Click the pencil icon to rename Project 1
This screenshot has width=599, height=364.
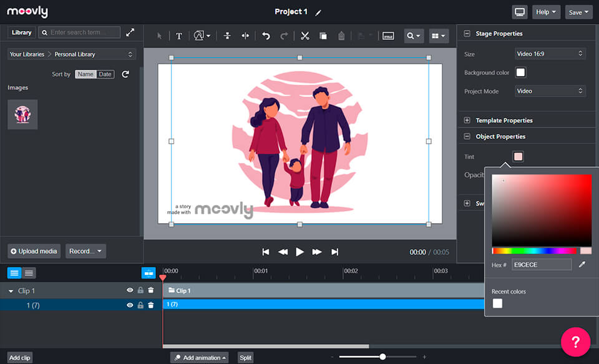click(318, 12)
